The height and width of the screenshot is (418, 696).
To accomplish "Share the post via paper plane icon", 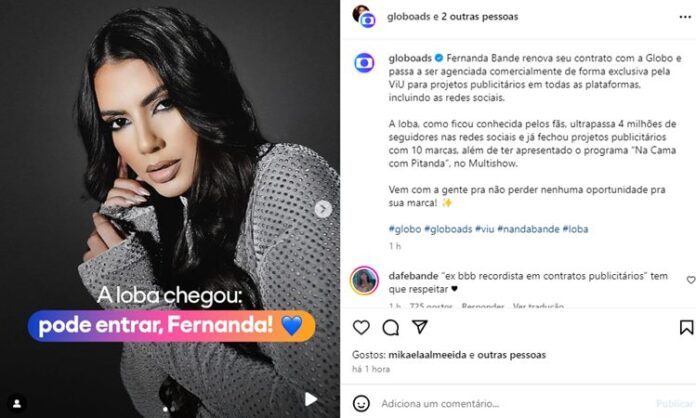I will tap(419, 327).
